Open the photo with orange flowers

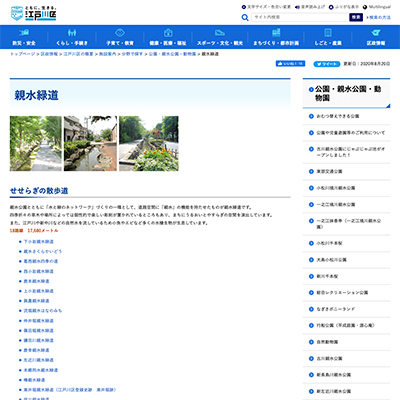click(149, 143)
